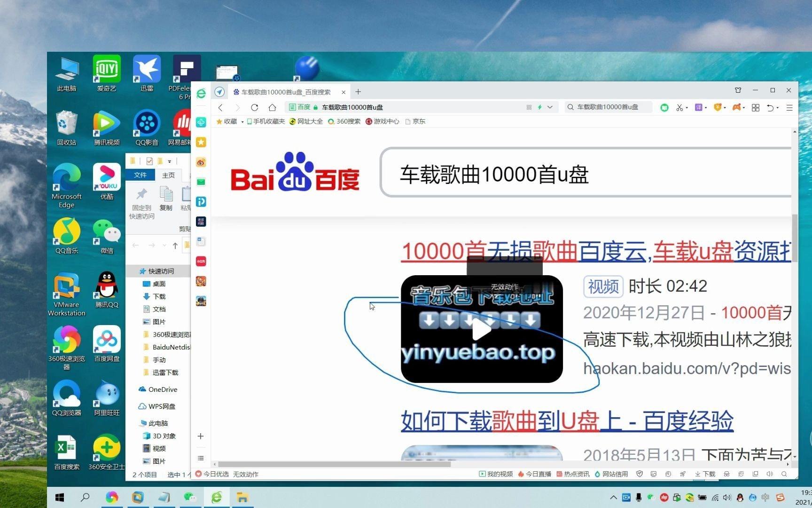Go to browser home page icon

click(272, 107)
